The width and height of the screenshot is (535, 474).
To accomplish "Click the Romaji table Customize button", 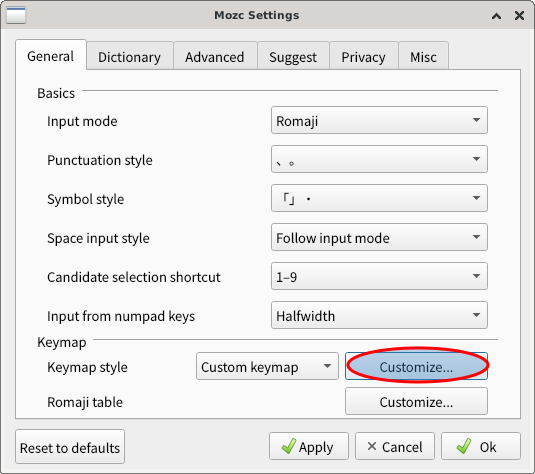I will 416,402.
